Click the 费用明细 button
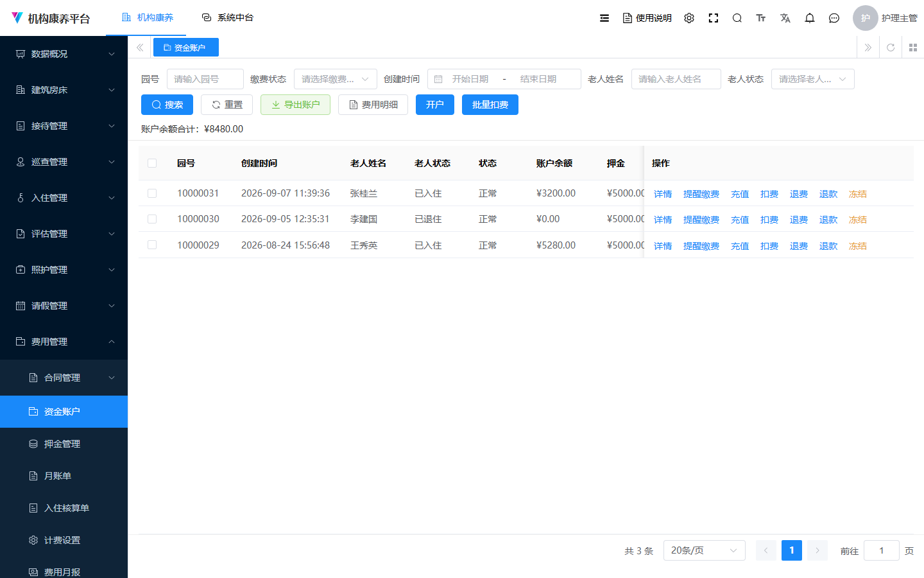The height and width of the screenshot is (578, 924). coord(373,105)
